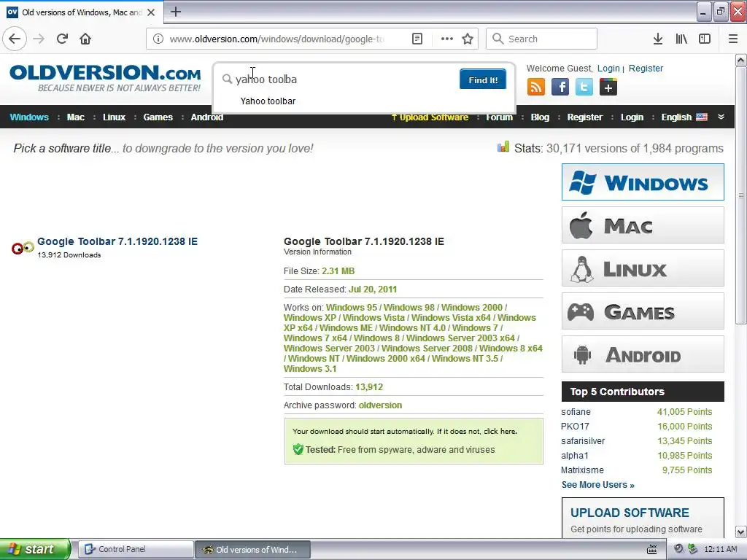The image size is (747, 560).
Task: Click the browser forward arrow
Action: [x=39, y=39]
